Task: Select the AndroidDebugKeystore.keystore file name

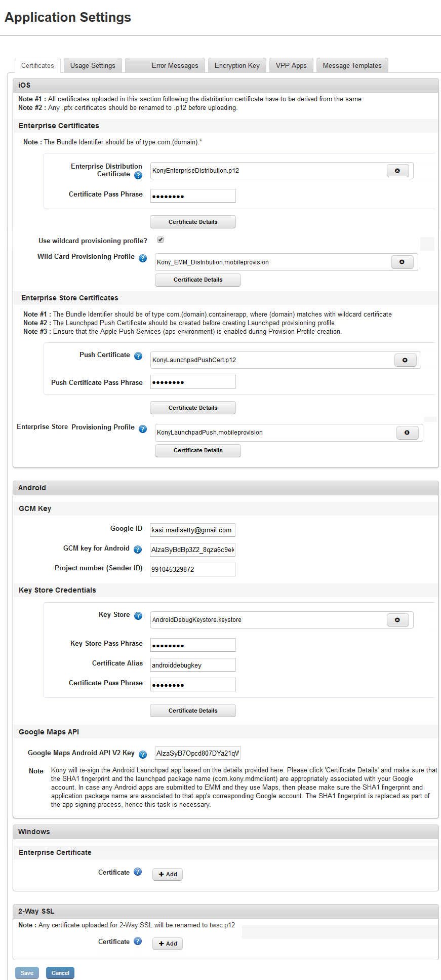Action: [x=197, y=620]
